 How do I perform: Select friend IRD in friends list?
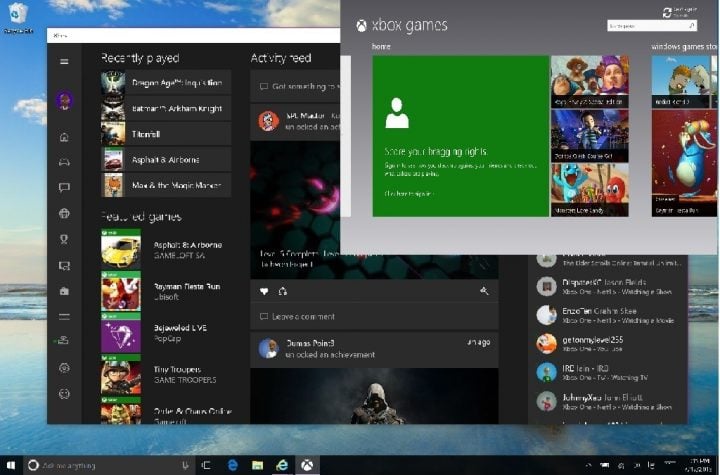[610, 373]
